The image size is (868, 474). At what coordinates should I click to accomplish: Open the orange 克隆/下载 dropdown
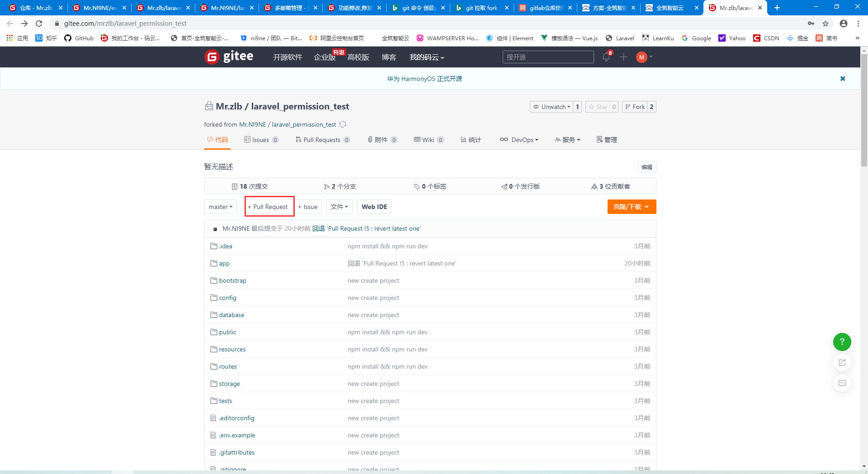click(x=632, y=207)
